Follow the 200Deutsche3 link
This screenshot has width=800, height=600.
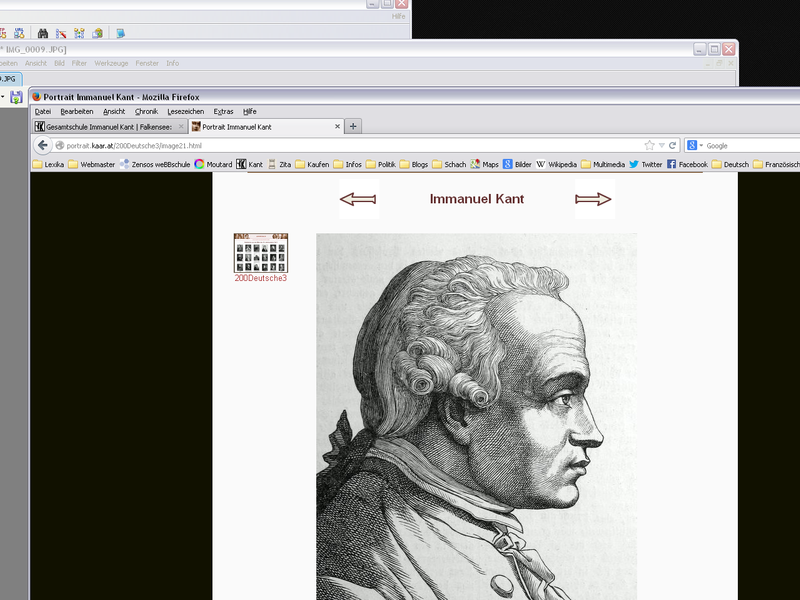coord(261,278)
